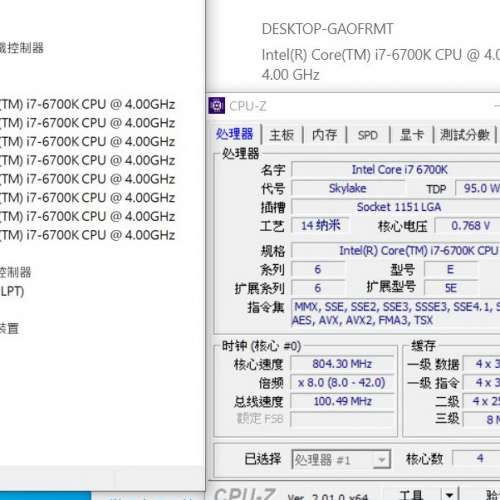Click the 缓存 group label
The height and width of the screenshot is (500, 500).
coord(423,345)
